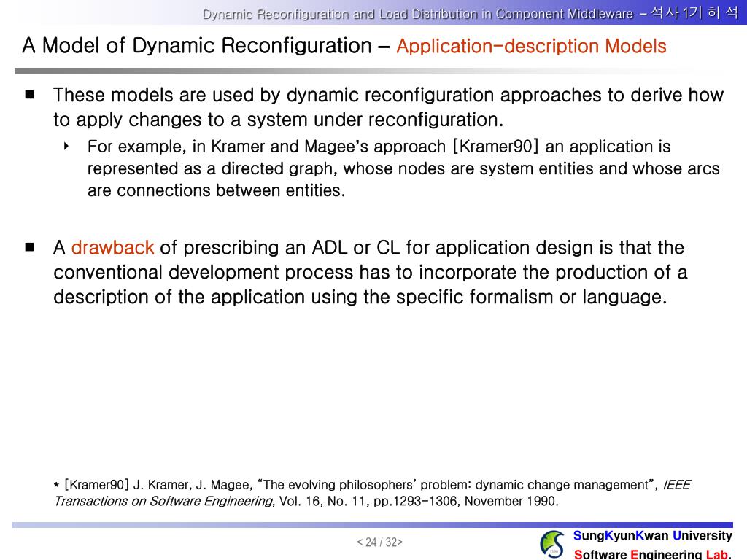Click the square bullet before 'These models'
The image size is (747, 560).
(29, 94)
